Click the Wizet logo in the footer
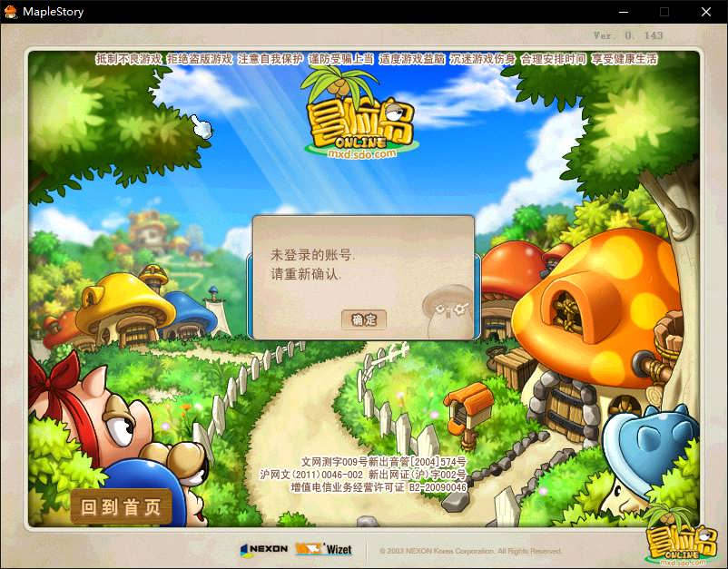The width and height of the screenshot is (728, 569). click(x=323, y=549)
